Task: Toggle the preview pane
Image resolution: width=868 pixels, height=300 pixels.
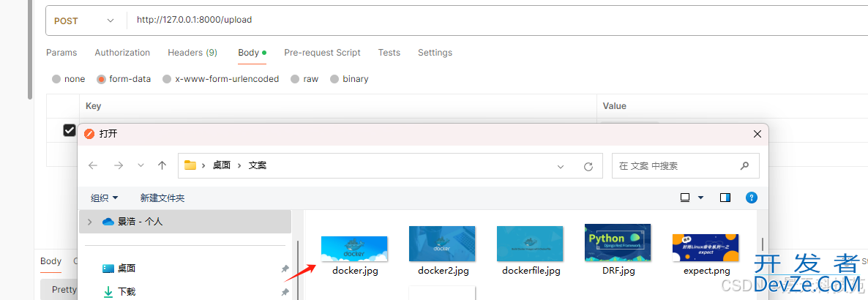Action: click(725, 198)
